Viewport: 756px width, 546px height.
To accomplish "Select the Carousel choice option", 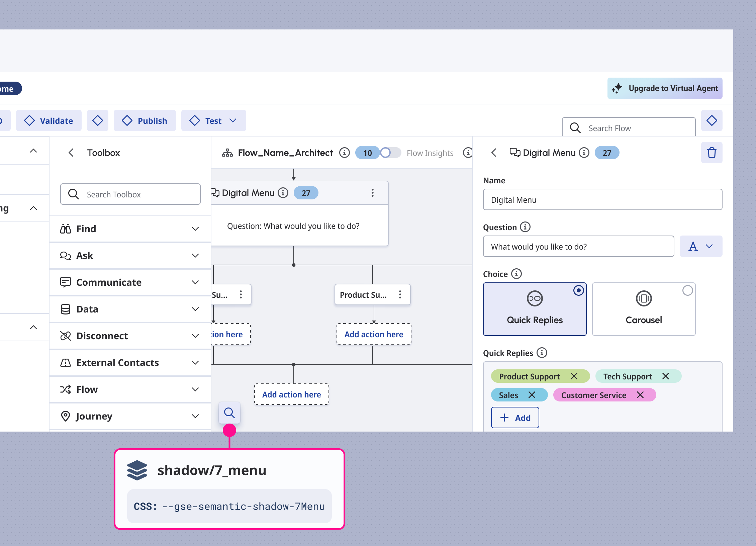I will pyautogui.click(x=643, y=308).
